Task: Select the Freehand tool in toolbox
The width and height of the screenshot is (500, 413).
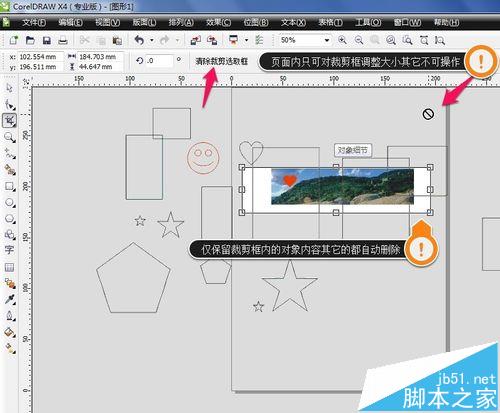Action: tap(9, 153)
